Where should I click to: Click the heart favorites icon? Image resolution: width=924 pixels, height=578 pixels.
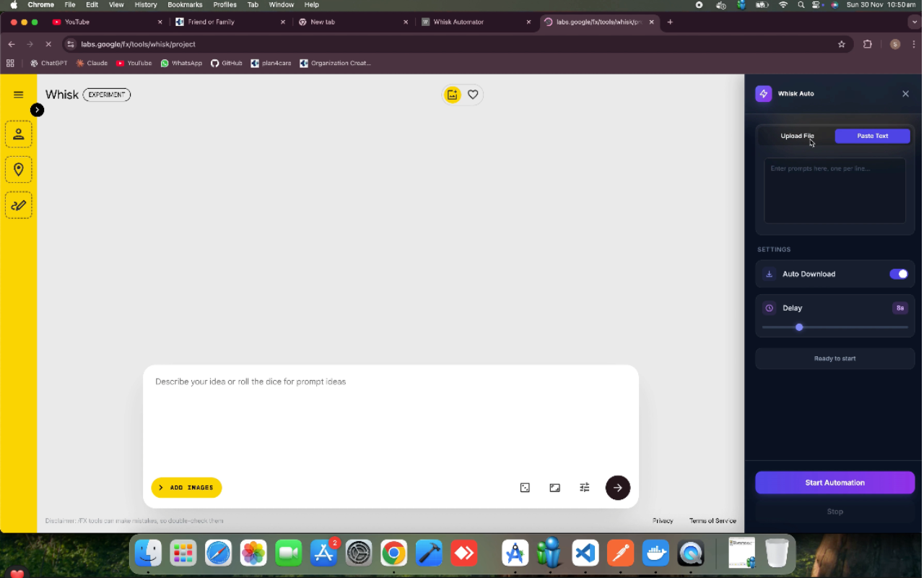point(473,94)
